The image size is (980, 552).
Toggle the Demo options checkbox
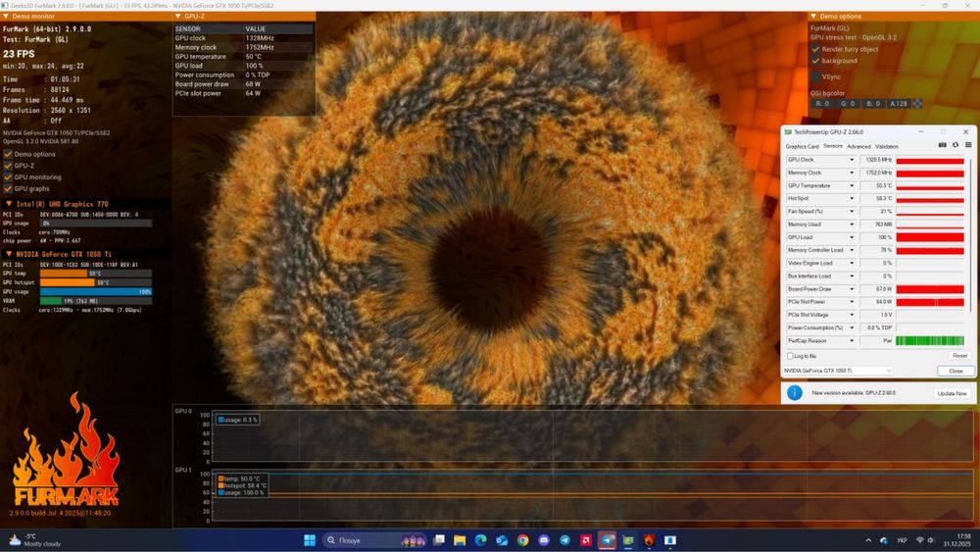click(x=8, y=154)
